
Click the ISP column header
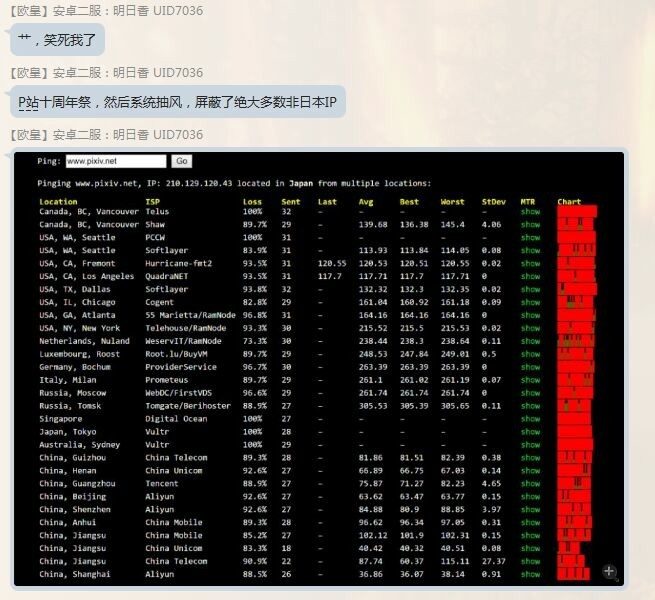152,202
